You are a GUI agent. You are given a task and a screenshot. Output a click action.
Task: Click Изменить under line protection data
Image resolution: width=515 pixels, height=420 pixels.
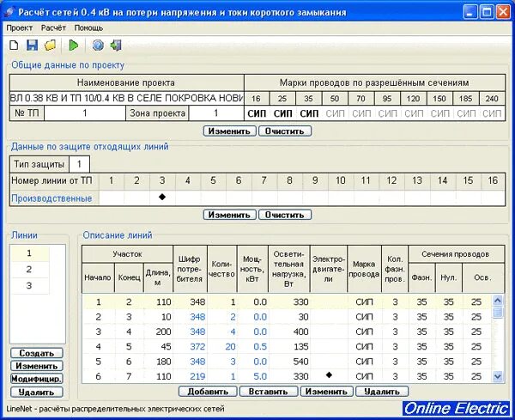[x=229, y=215]
